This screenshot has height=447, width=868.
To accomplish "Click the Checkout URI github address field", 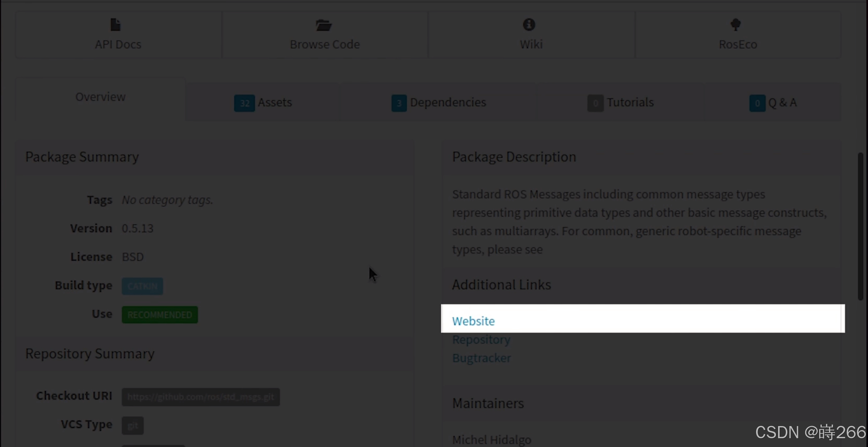I will (x=201, y=397).
